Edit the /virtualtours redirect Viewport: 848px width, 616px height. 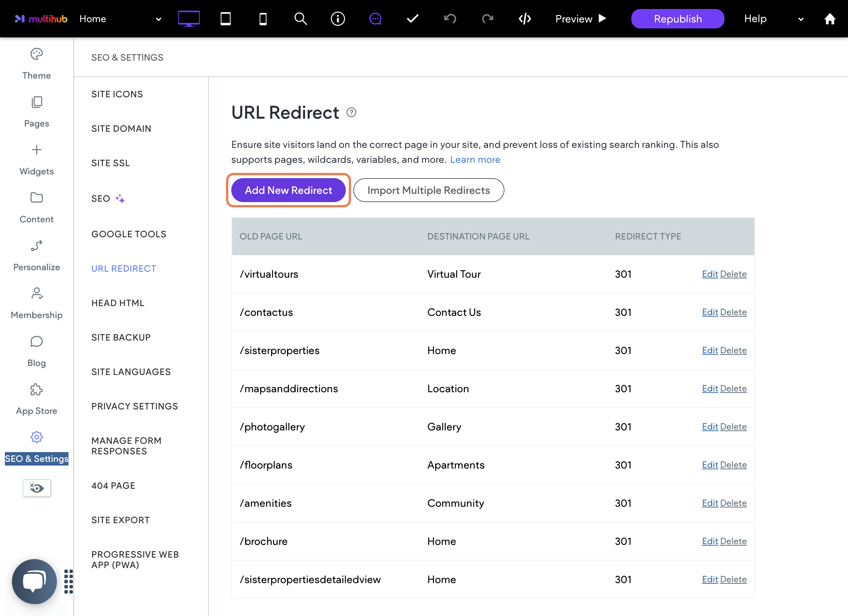pos(710,274)
